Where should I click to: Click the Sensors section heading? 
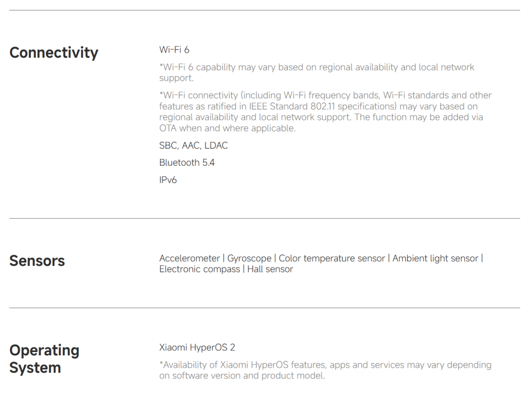[x=37, y=261]
